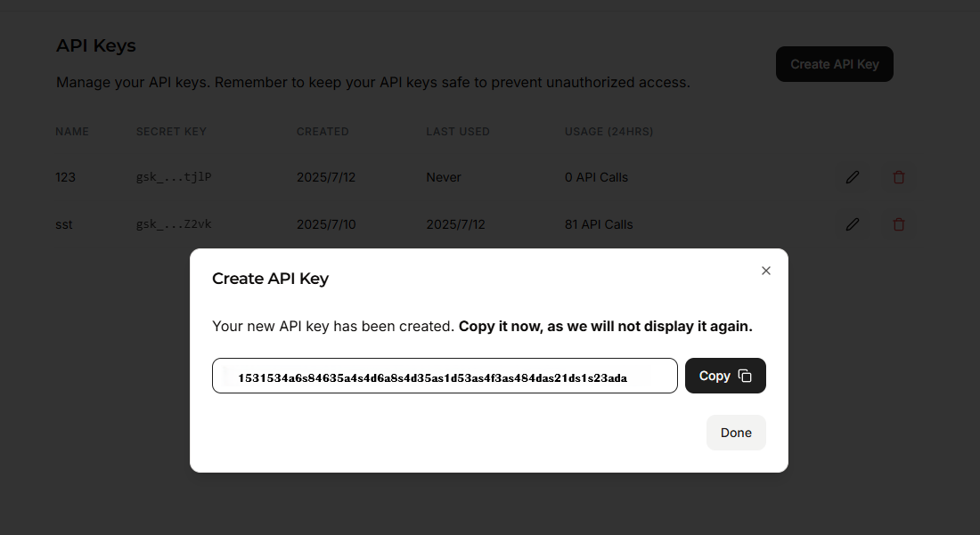The image size is (980, 535).
Task: Edit the sst key with pencil icon
Action: pyautogui.click(x=852, y=224)
